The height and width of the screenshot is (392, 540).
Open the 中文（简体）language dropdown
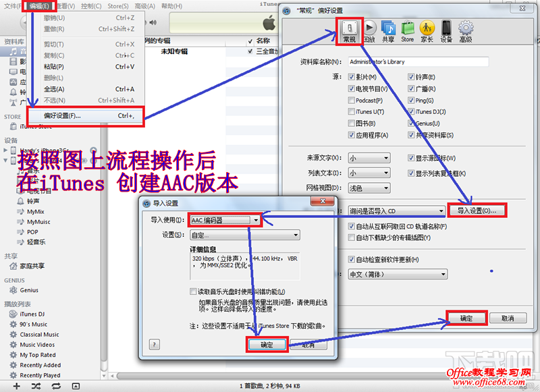[x=398, y=275]
